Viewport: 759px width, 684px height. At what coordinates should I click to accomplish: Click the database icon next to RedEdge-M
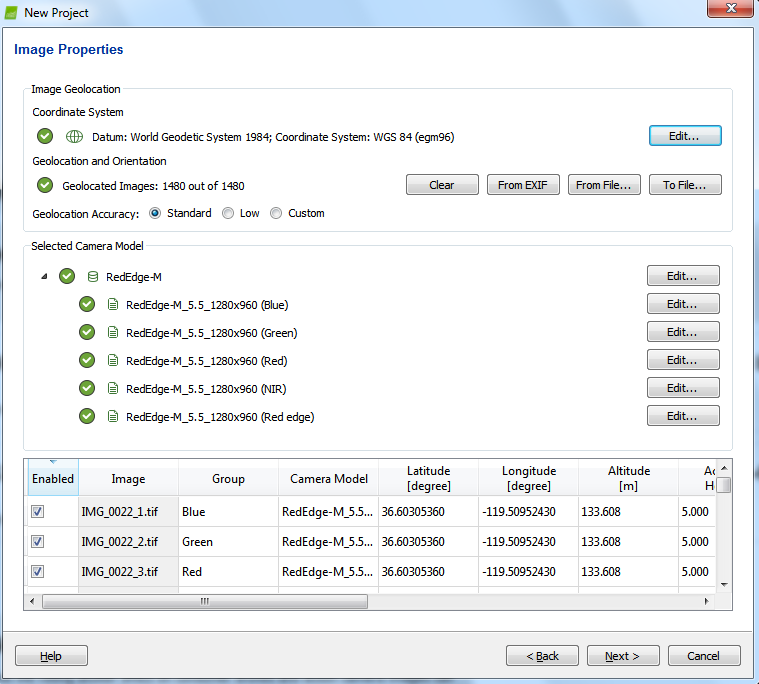(x=93, y=277)
